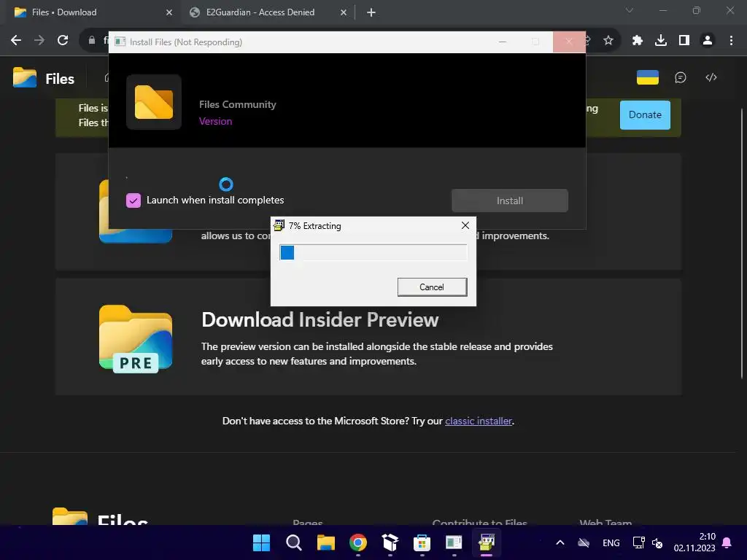Open notifications bell icon
The image size is (747, 560).
click(x=727, y=542)
